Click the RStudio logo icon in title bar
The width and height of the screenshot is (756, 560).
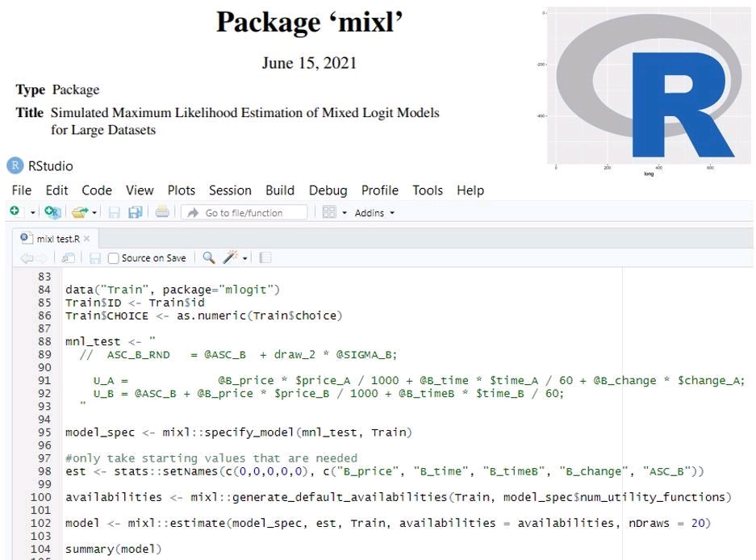point(15,165)
